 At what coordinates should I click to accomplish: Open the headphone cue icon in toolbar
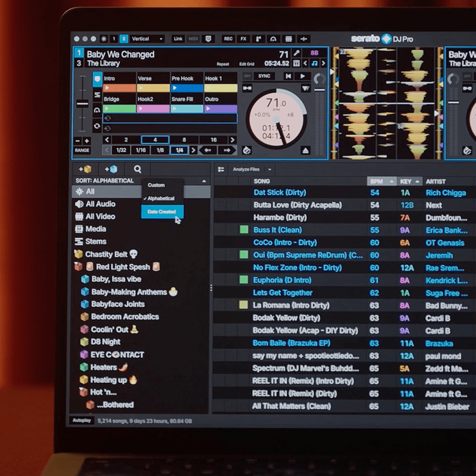[x=273, y=39]
